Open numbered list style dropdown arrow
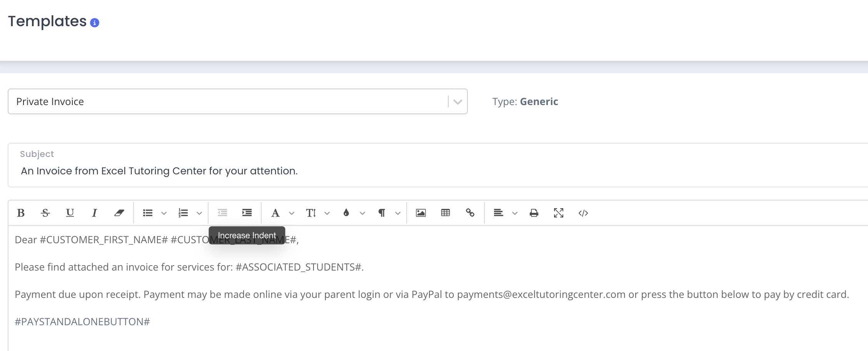Image resolution: width=868 pixels, height=351 pixels. click(x=199, y=213)
